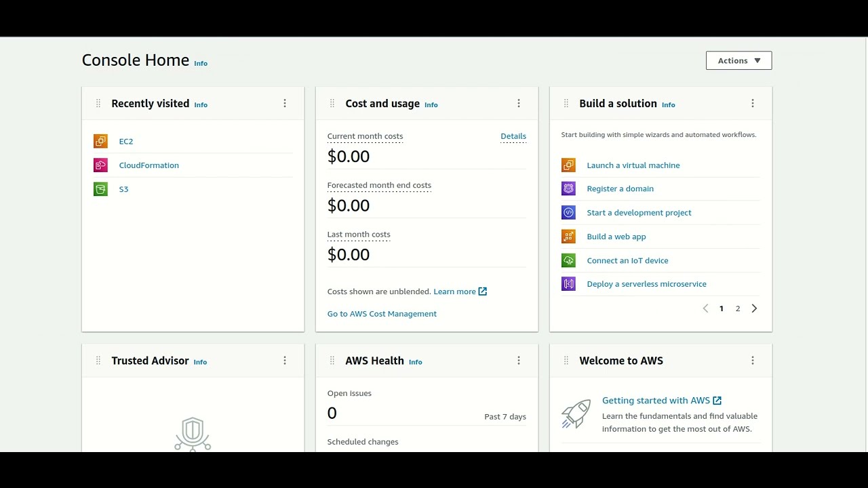
Task: Grab the AWS Health drag handle
Action: (332, 361)
